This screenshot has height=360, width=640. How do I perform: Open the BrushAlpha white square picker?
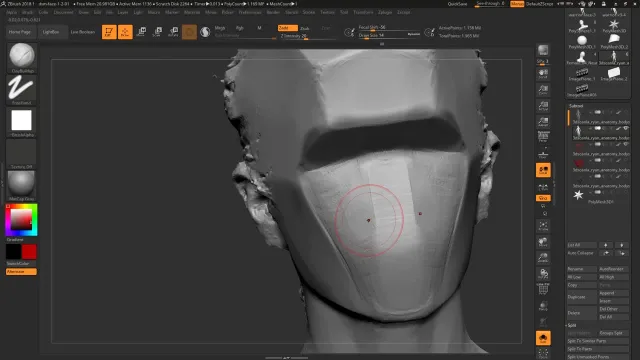point(22,122)
